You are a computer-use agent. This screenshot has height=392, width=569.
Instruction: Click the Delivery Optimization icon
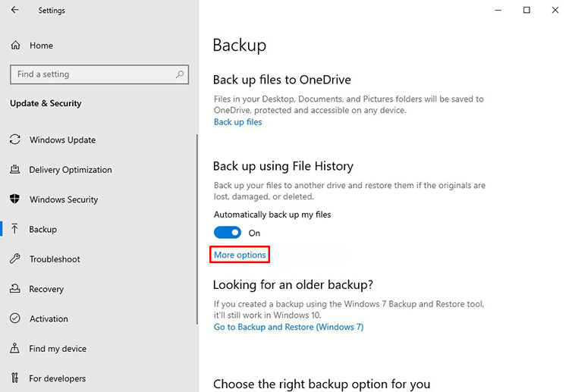pos(15,169)
